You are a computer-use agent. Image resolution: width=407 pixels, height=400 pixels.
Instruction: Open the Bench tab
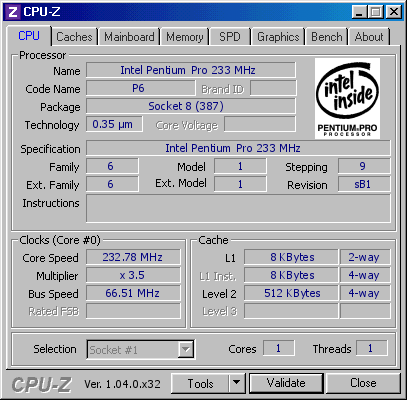(327, 37)
